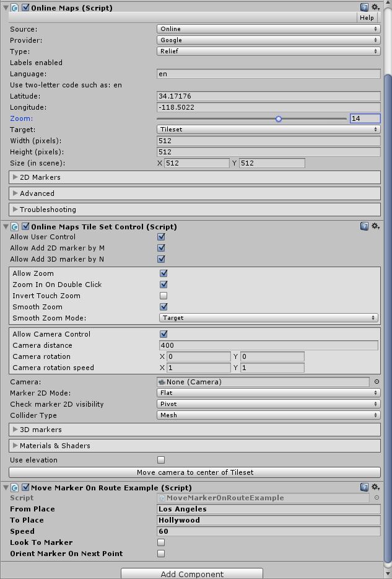This screenshot has width=392, height=579.
Task: Click the Add Component button
Action: point(192,574)
